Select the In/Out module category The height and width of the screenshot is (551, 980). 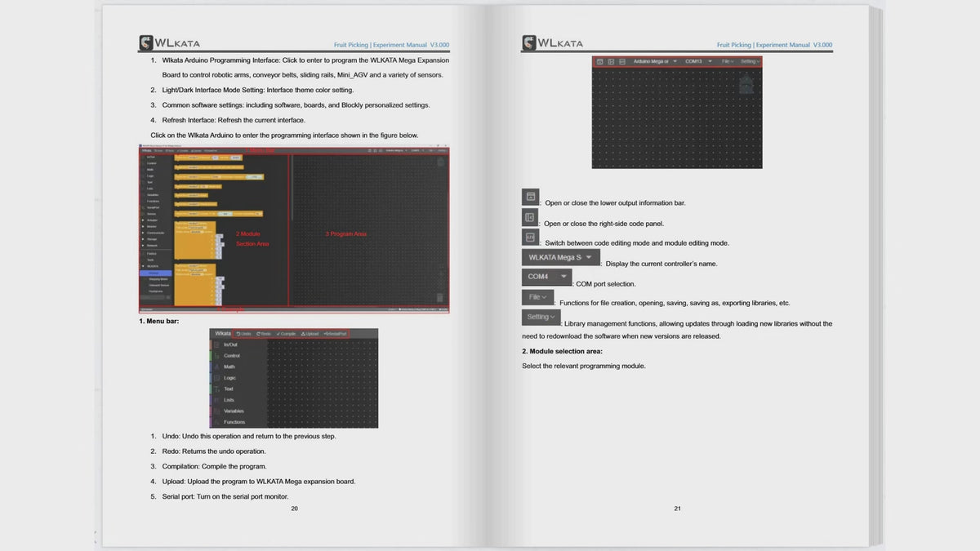click(231, 344)
